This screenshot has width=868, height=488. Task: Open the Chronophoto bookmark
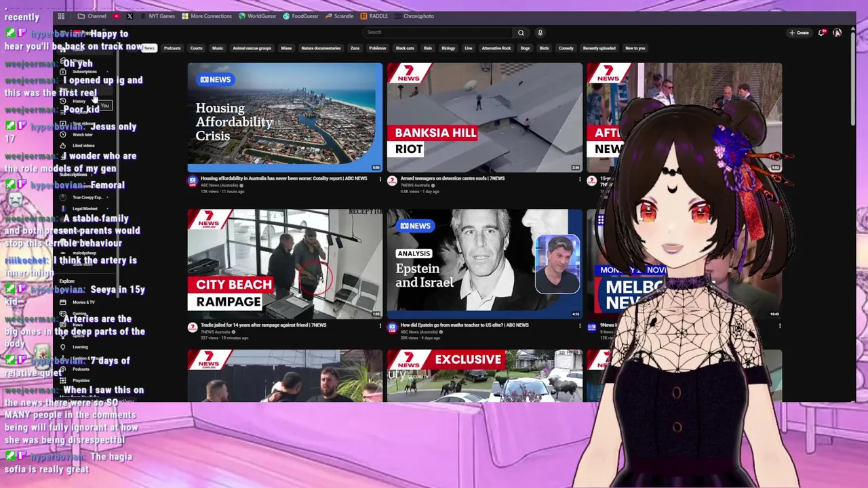(x=414, y=16)
